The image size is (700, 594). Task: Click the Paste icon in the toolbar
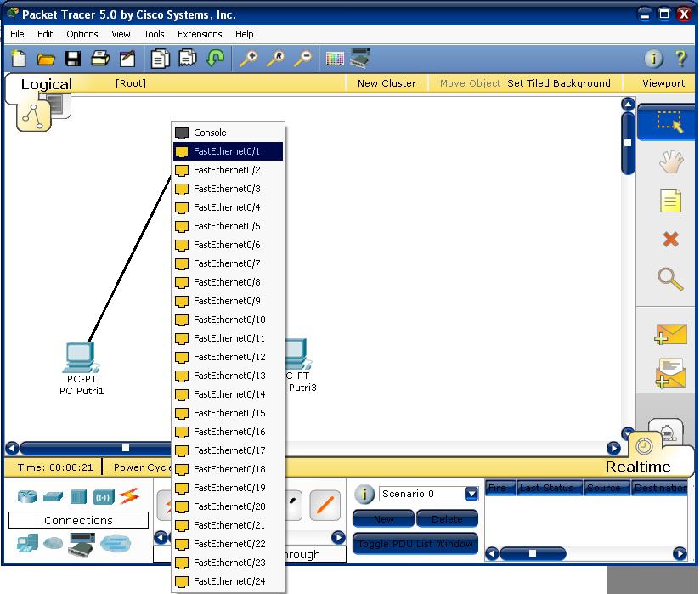188,58
